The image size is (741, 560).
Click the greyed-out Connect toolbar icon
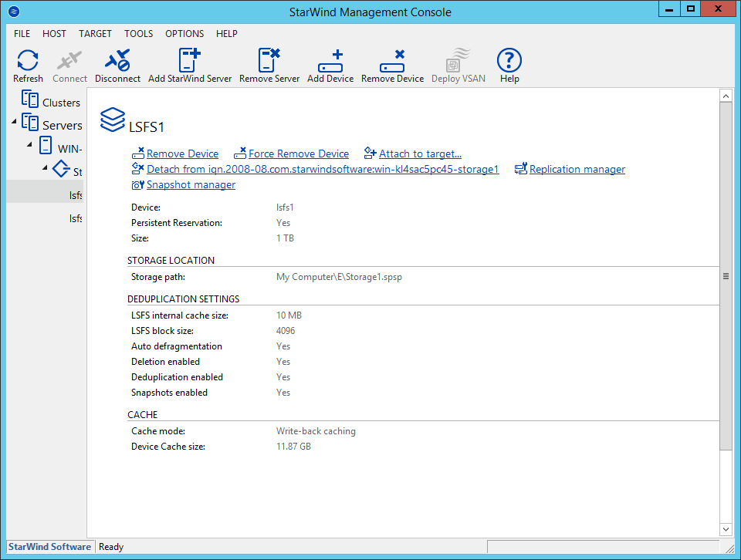pyautogui.click(x=69, y=61)
